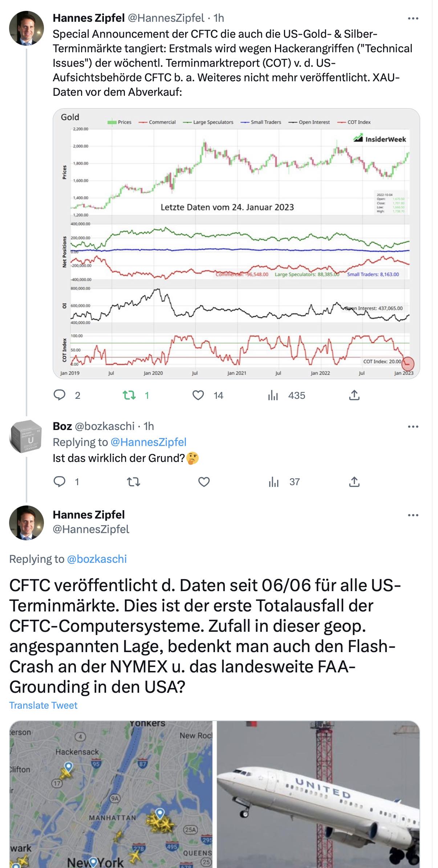Viewport: 438px width, 868px height.
Task: Open the reply icon on Hannes Zipfel's tweet
Action: [59, 395]
